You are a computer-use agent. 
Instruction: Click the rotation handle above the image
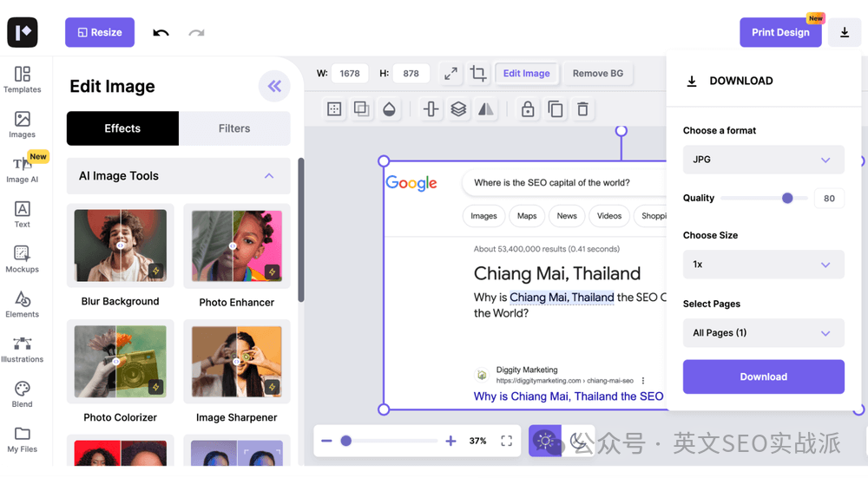(621, 131)
